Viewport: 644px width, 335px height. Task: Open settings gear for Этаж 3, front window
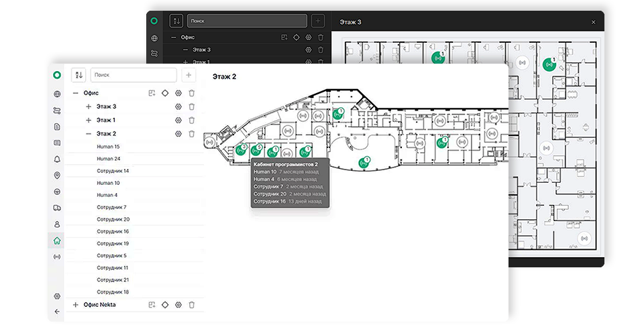pyautogui.click(x=178, y=107)
